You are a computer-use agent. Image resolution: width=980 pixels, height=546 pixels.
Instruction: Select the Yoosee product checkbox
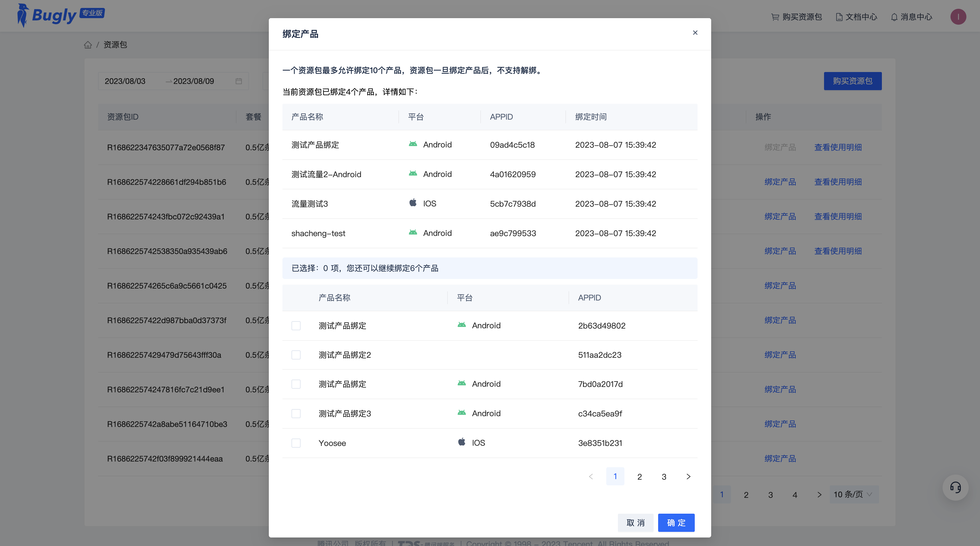pyautogui.click(x=296, y=443)
